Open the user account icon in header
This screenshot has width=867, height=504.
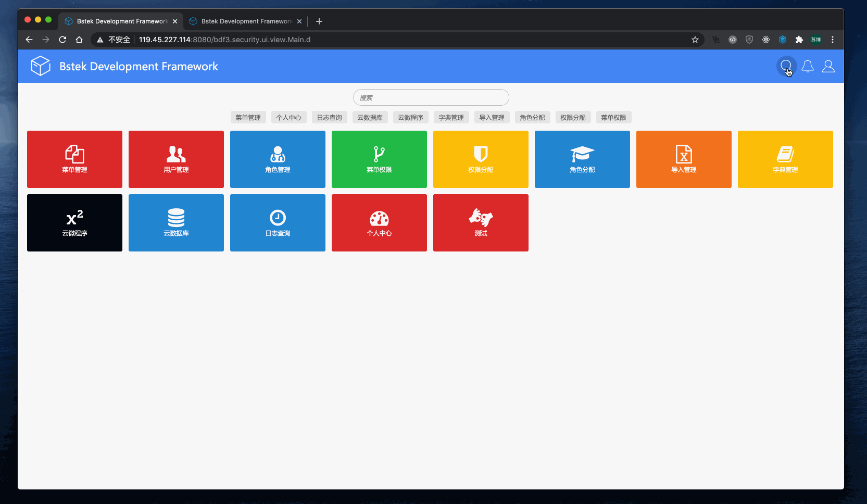tap(828, 66)
